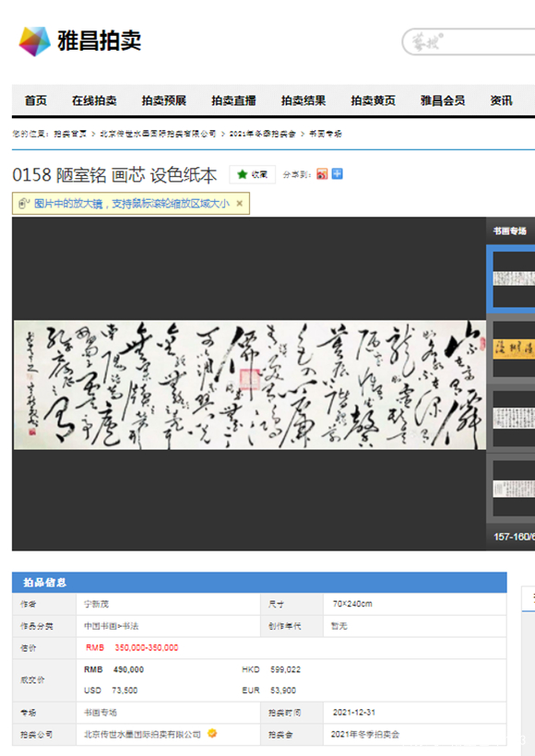Click the 书画专场 breadcrumb link

click(x=325, y=134)
